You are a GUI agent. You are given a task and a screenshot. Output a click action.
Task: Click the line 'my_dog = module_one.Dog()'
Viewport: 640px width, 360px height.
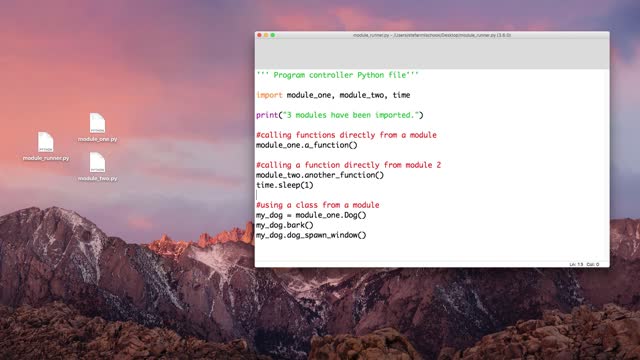point(311,215)
